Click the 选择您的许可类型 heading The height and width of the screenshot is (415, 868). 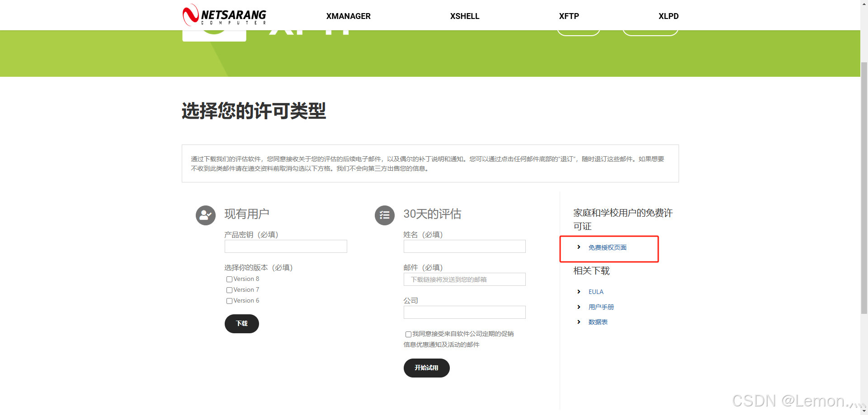254,111
